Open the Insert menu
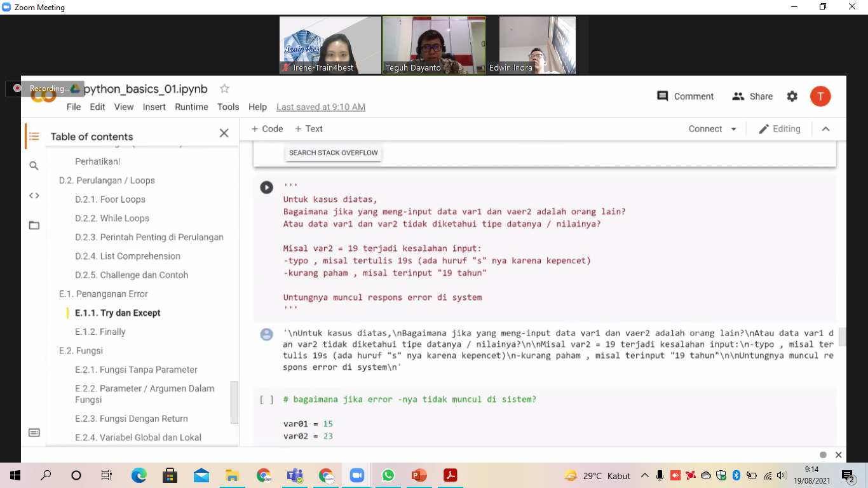The width and height of the screenshot is (868, 488). (154, 107)
